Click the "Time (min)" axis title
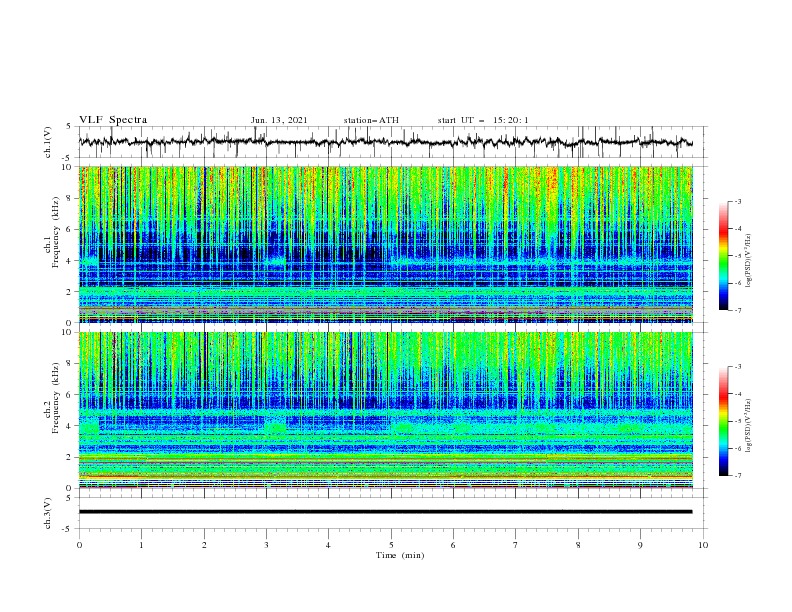 click(x=400, y=555)
